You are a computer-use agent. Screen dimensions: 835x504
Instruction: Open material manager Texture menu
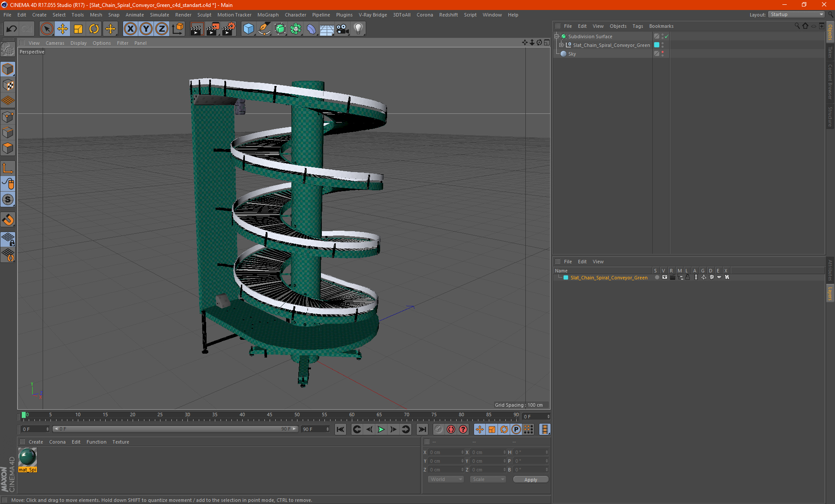coord(120,442)
